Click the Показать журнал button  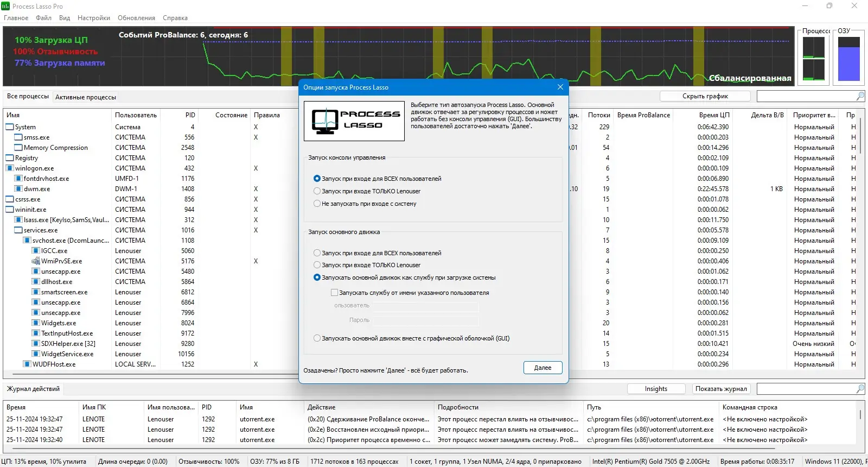722,389
